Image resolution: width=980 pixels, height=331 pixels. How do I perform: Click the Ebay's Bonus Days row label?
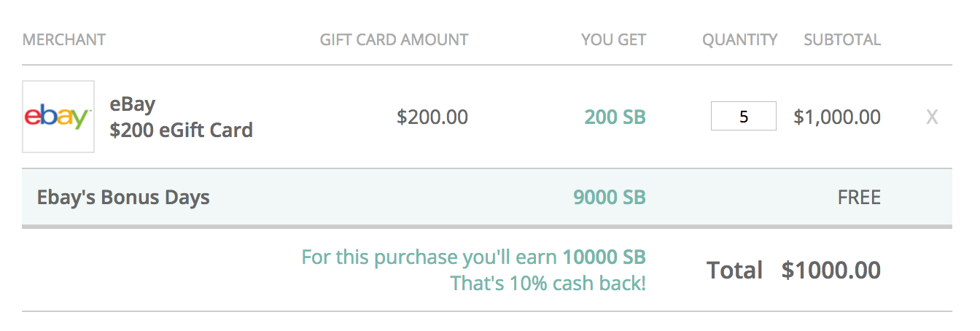click(x=123, y=198)
